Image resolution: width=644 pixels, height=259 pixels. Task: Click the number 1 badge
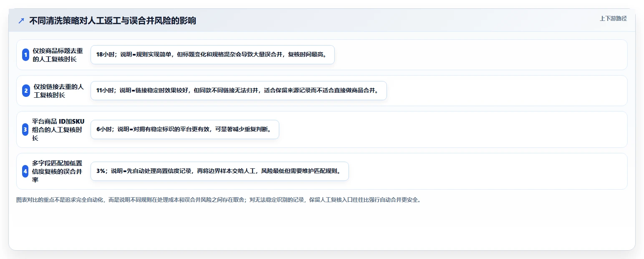pos(25,55)
